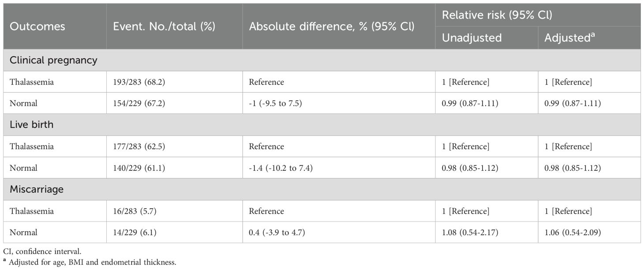644x270 pixels.
Task: Click the -1.4 (-10.2 to 7.4) cell
Action: [x=281, y=168]
